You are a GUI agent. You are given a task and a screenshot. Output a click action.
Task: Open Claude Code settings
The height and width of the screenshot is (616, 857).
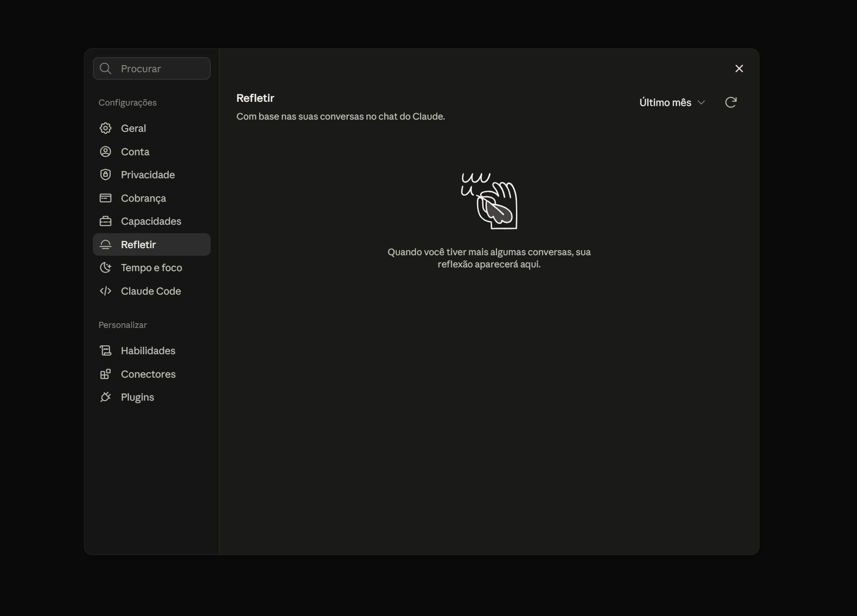152,291
